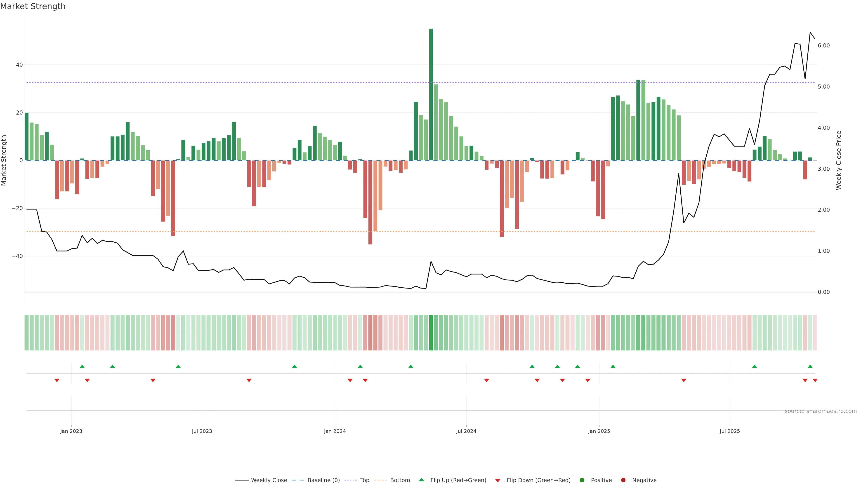Screen dimensions: 868x488
Task: Click the tallest green market strength bar
Action: pyautogui.click(x=431, y=94)
